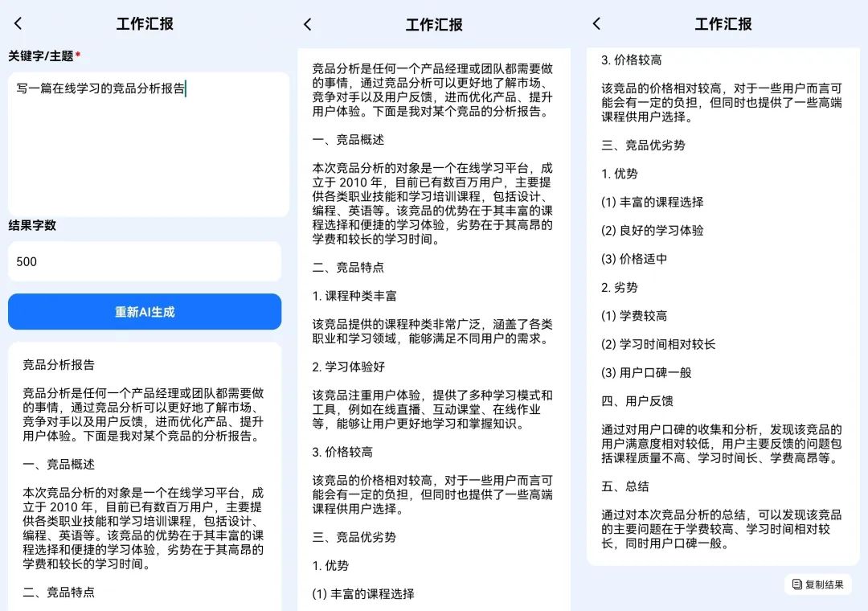The image size is (868, 611).
Task: Select the 工作汇报 title on the left screen
Action: point(144,25)
